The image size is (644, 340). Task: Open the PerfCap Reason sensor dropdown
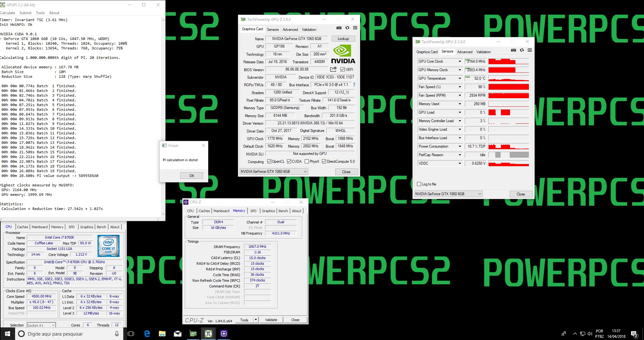click(460, 155)
